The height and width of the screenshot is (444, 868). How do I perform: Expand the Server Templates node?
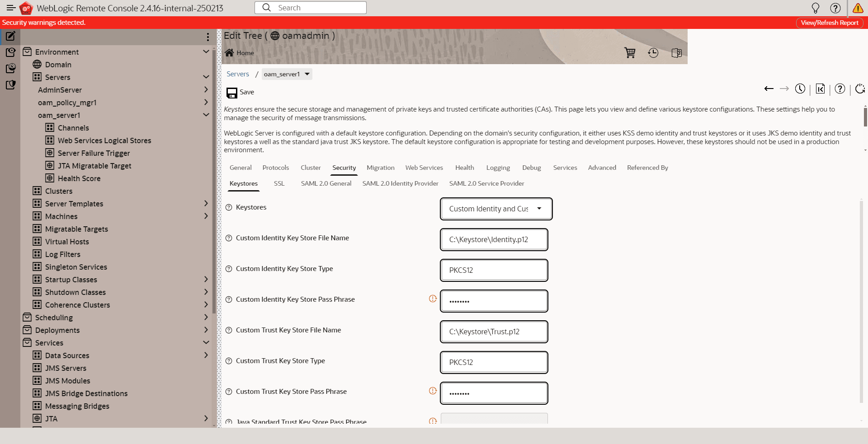tap(206, 203)
